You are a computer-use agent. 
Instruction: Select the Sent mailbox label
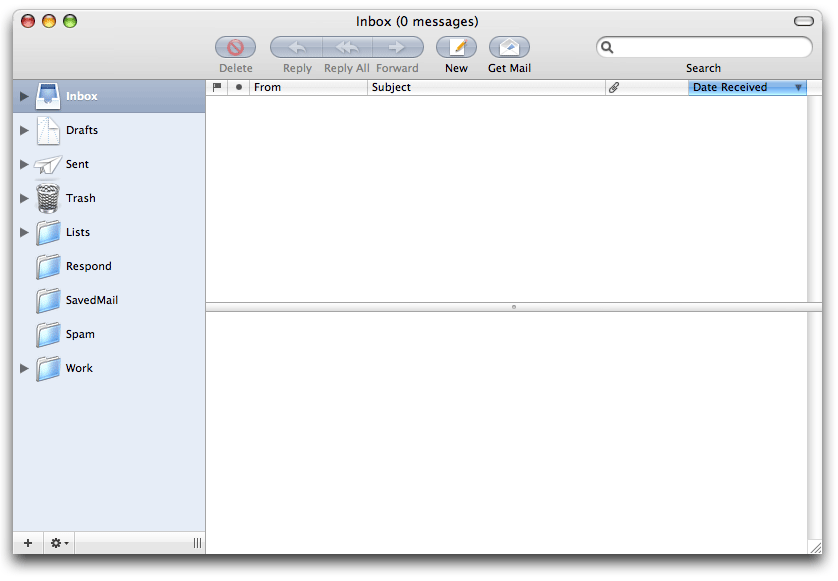(77, 165)
